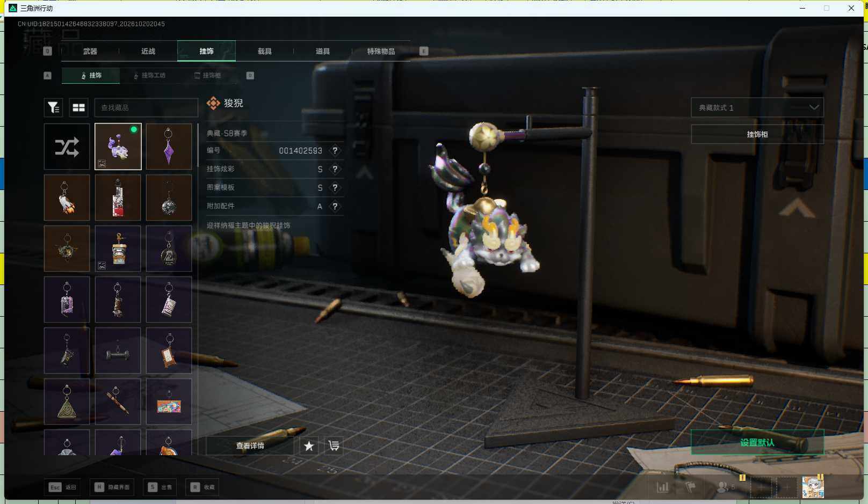Click the 设置默认 button
The width and height of the screenshot is (868, 504).
coord(757,442)
